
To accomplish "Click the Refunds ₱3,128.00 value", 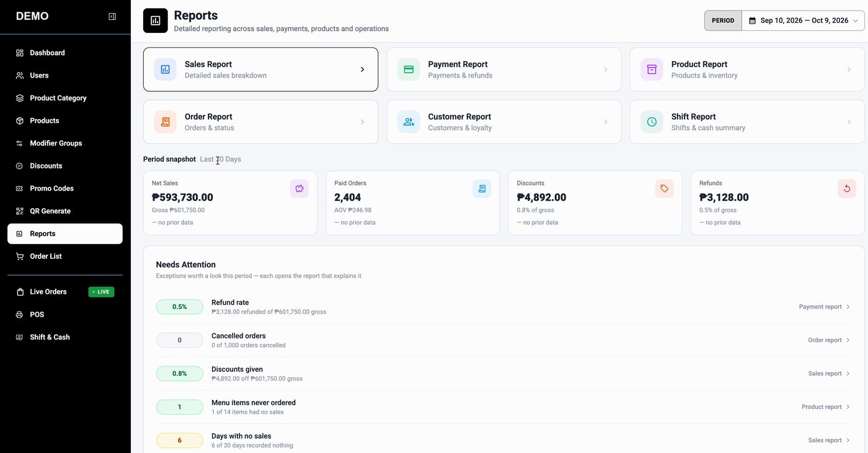I will tap(724, 198).
